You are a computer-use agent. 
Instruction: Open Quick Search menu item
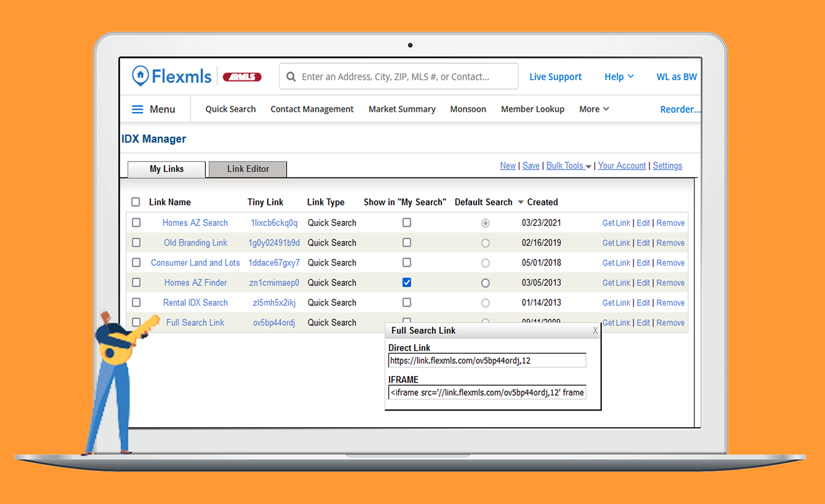coord(230,109)
